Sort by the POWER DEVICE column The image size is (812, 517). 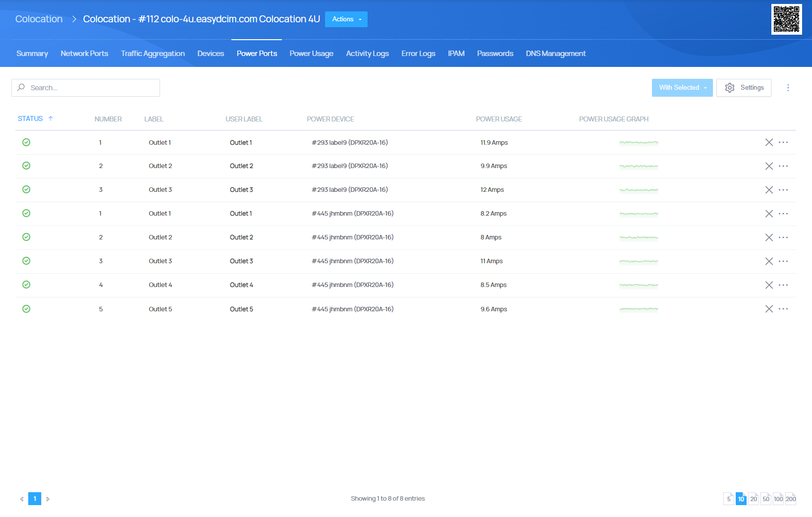coord(330,119)
